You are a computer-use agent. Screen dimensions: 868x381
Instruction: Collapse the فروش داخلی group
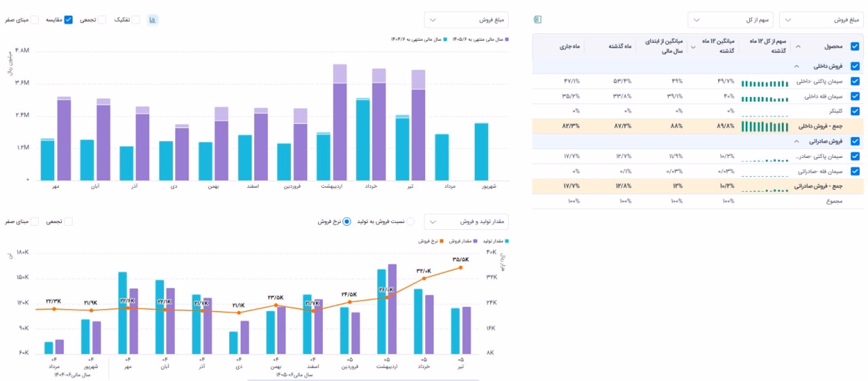click(x=797, y=66)
